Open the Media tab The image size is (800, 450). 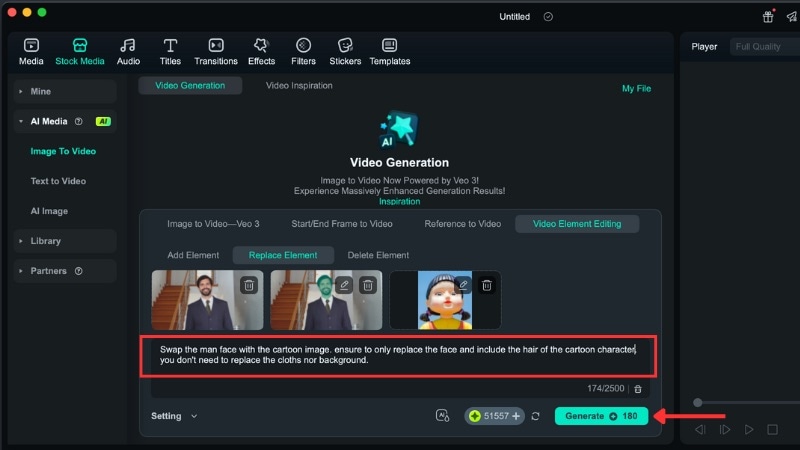pyautogui.click(x=31, y=52)
